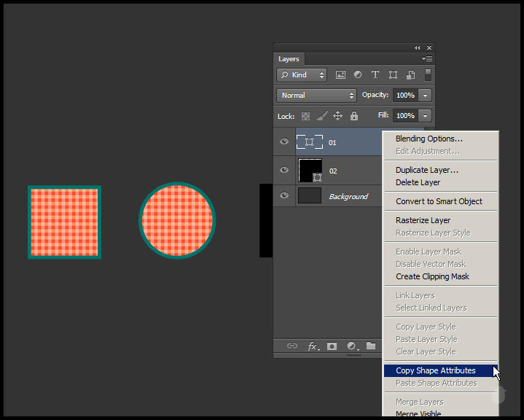This screenshot has height=420, width=524.
Task: Open the fx layer style button
Action: coord(313,346)
